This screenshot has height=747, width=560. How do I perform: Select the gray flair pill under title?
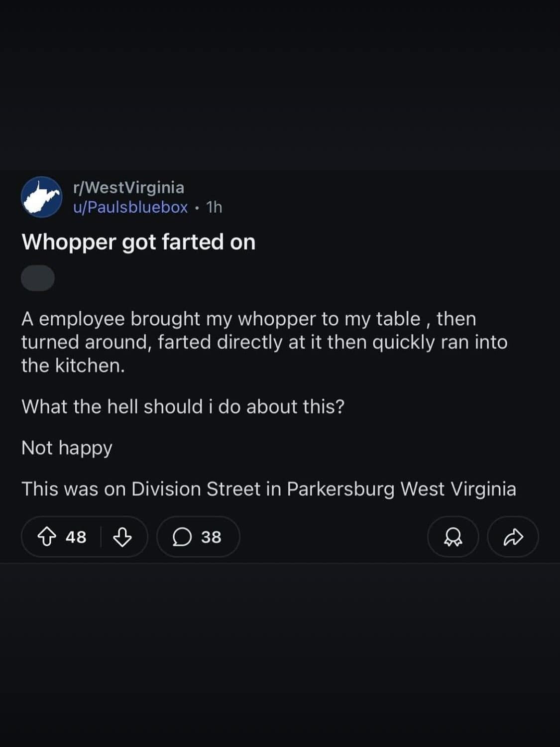(38, 278)
